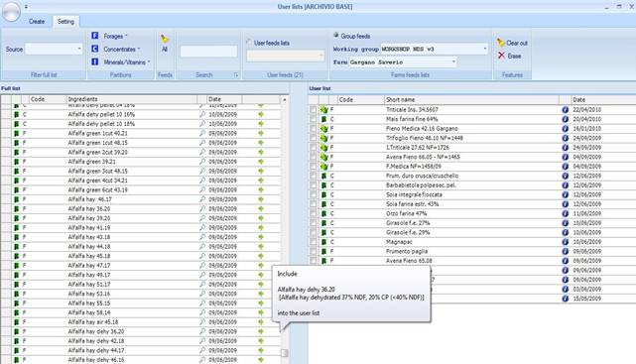636x364 pixels.
Task: Click feed icon for Soia integrale fioccata
Action: pos(323,194)
